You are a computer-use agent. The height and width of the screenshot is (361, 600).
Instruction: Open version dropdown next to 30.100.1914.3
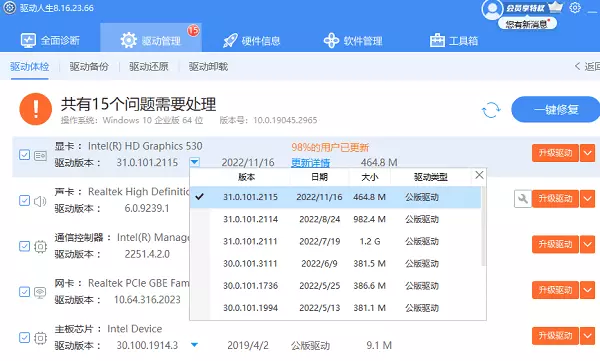tap(194, 345)
